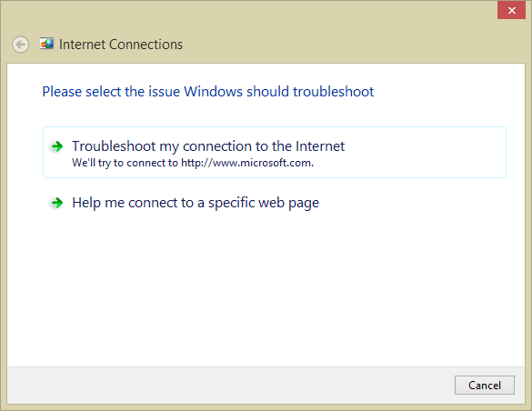Go back using the circular arrow
The width and height of the screenshot is (532, 411).
[21, 45]
